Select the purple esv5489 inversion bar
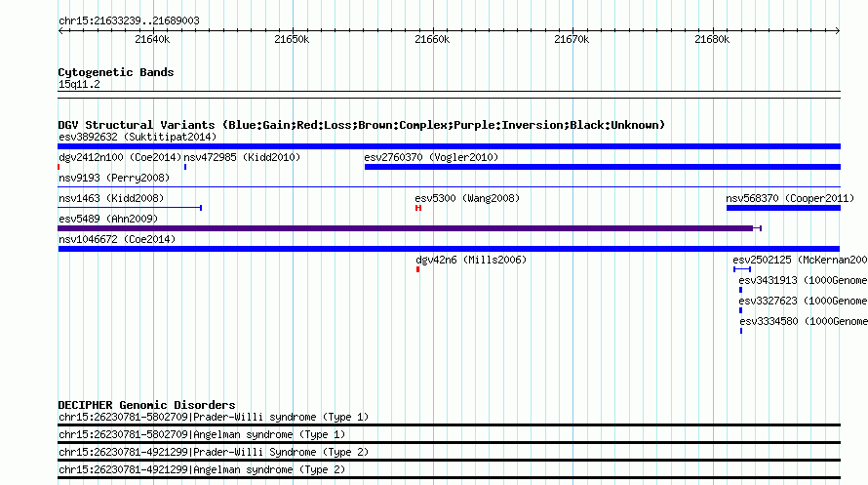Screen dimensions: 868x485 click(x=410, y=228)
